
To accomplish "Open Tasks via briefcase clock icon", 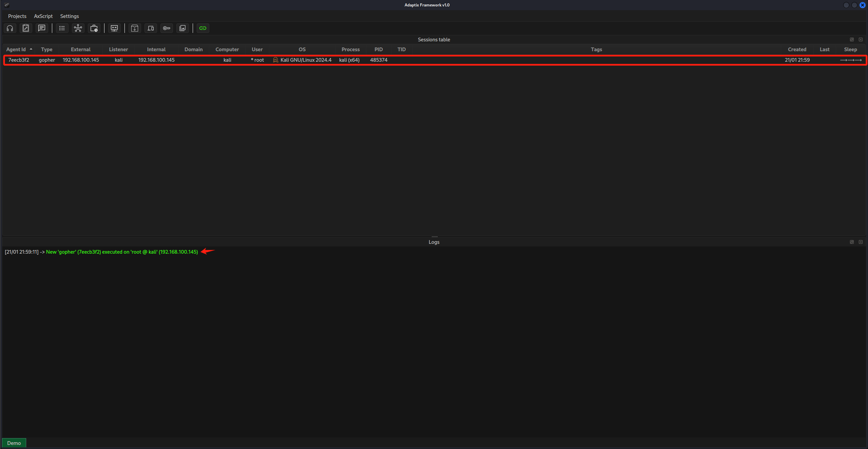I will [x=94, y=28].
